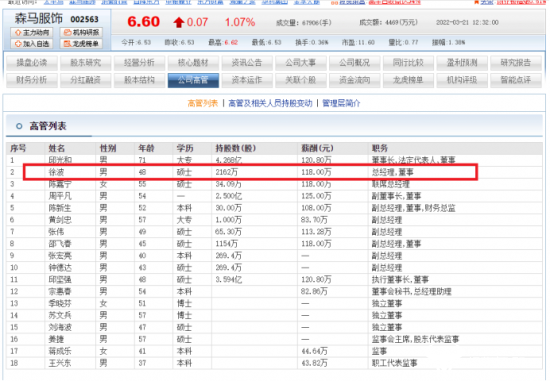550x381 pixels.
Task: Click executive name 邱光和 in table
Action: (60, 160)
